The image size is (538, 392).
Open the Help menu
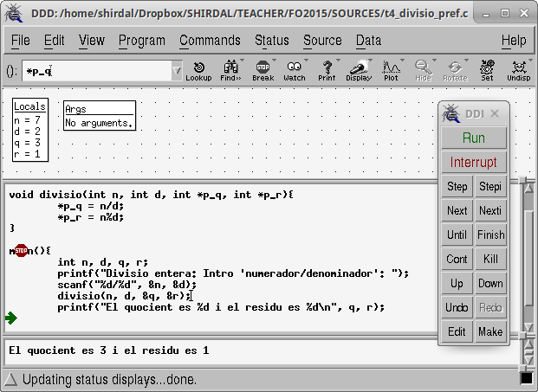point(513,41)
